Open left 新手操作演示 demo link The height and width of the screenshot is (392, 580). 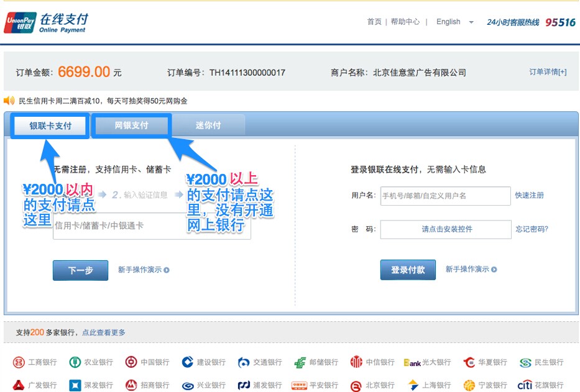[x=140, y=270]
